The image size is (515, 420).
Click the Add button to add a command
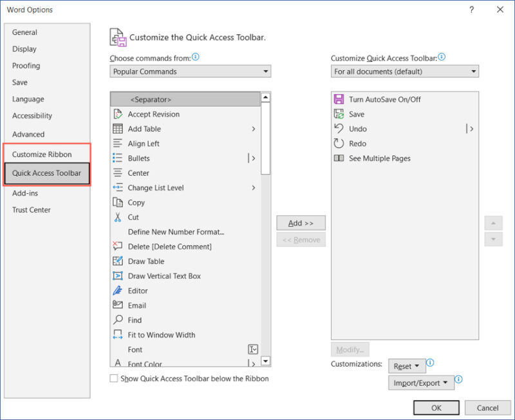301,222
